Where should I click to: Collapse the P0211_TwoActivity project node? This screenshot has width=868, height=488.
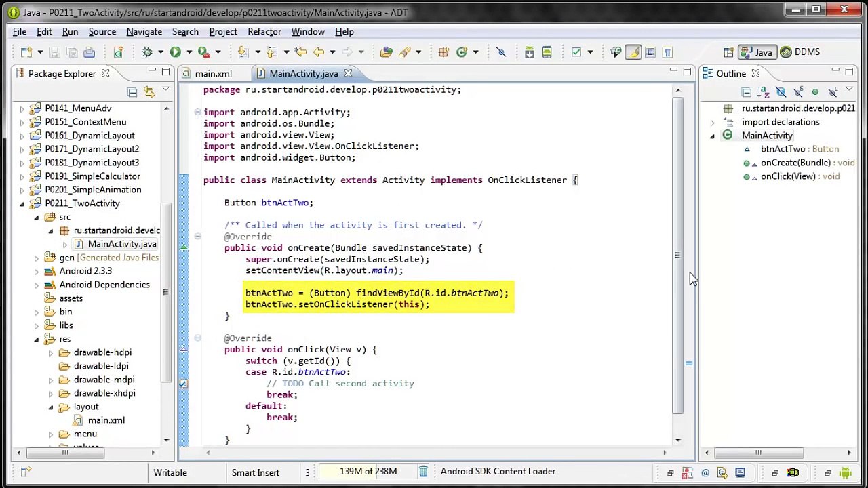(x=22, y=203)
